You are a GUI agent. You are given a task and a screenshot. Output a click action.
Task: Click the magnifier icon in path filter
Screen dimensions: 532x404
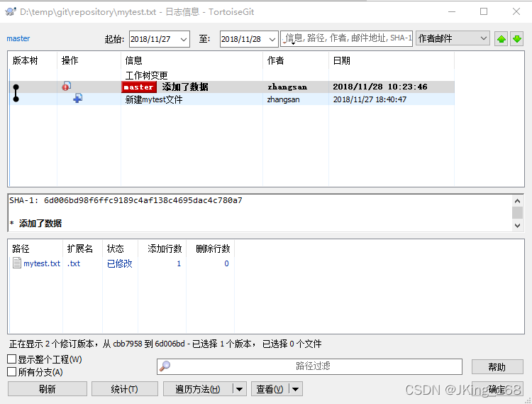coord(165,366)
